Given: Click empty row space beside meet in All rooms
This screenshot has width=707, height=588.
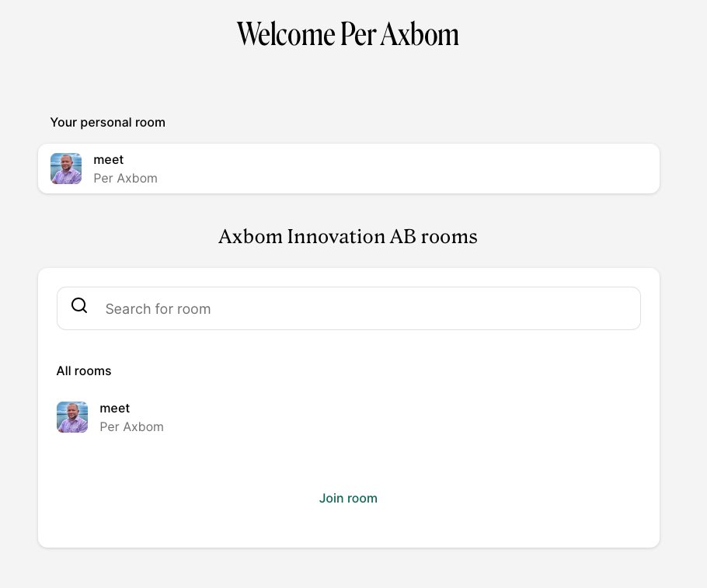Looking at the screenshot, I should (383, 417).
